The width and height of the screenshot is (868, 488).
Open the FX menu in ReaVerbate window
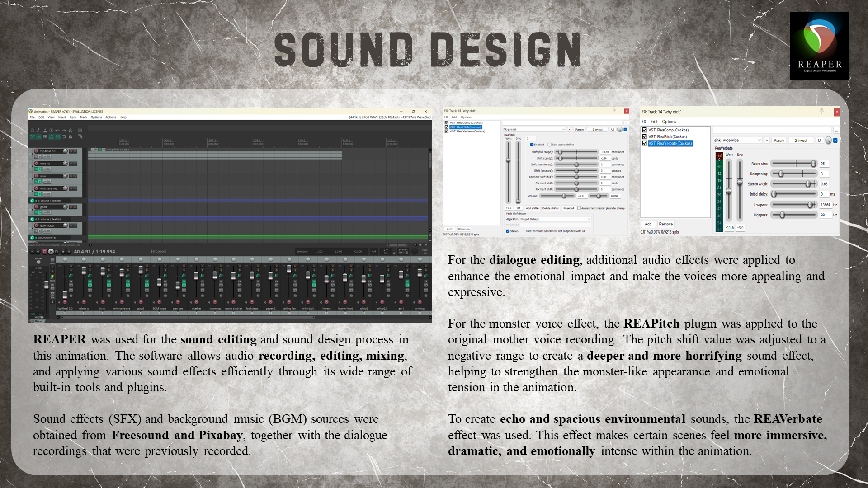(x=644, y=122)
